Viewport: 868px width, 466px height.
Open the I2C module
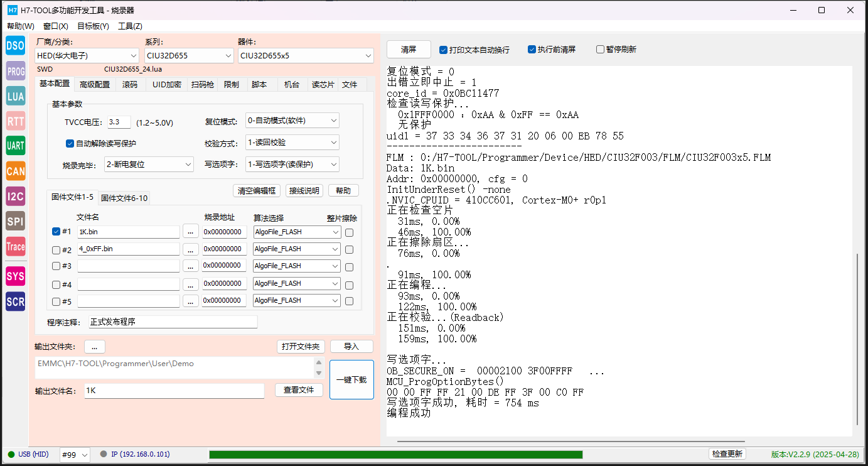click(x=15, y=197)
